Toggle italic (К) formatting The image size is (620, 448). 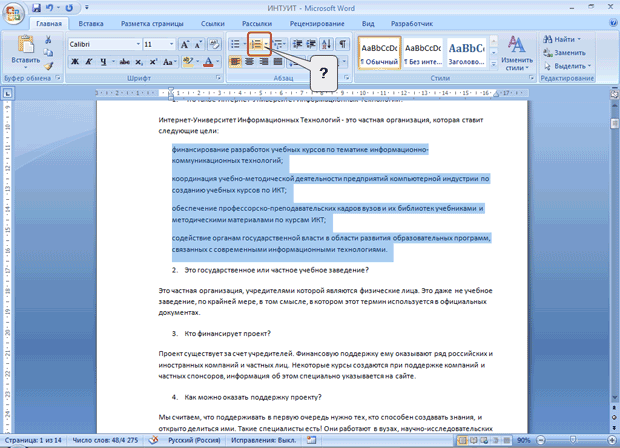[x=89, y=62]
